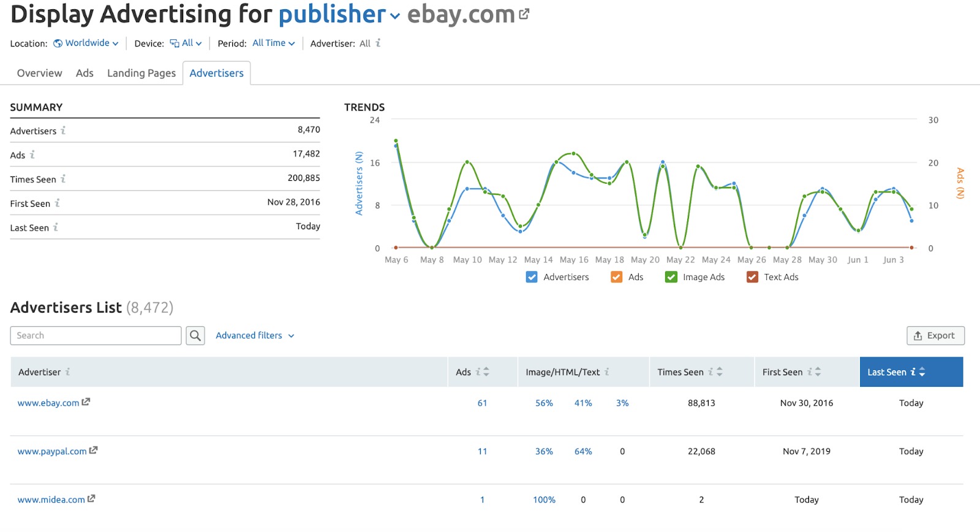This screenshot has width=980, height=532.
Task: Click ebay.com ads count 61
Action: (x=483, y=403)
